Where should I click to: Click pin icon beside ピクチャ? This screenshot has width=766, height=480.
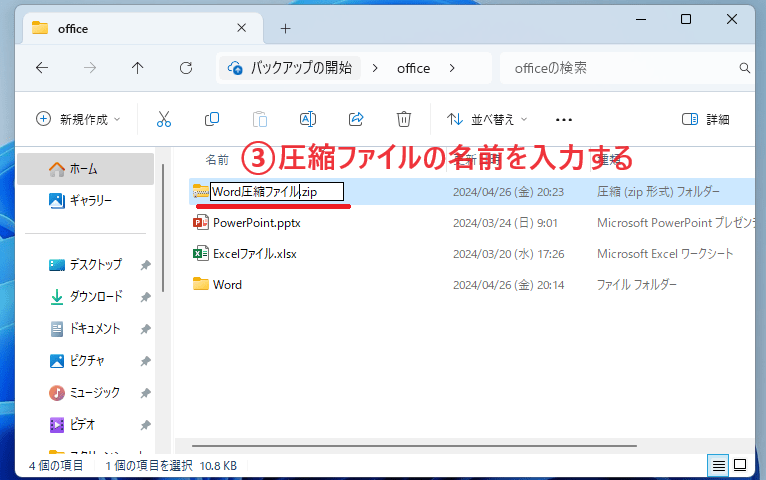tap(145, 361)
